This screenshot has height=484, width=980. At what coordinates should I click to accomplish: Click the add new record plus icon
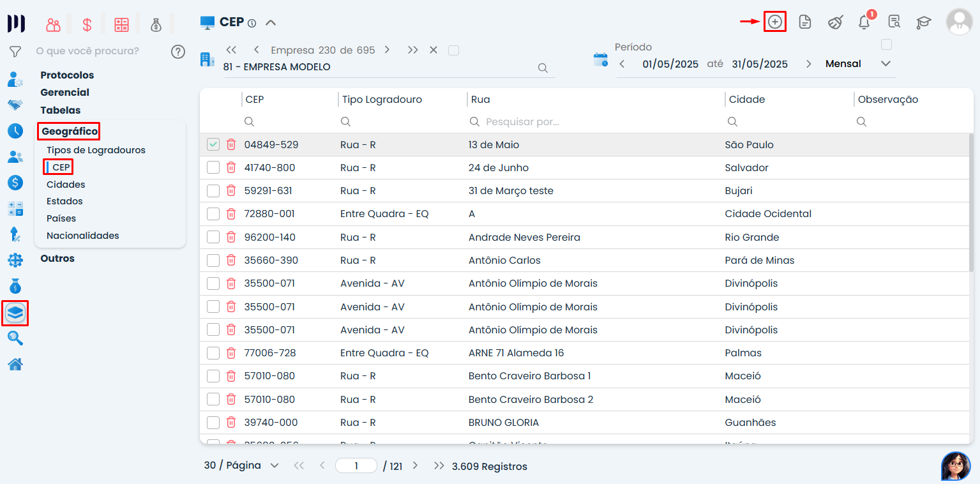[774, 22]
